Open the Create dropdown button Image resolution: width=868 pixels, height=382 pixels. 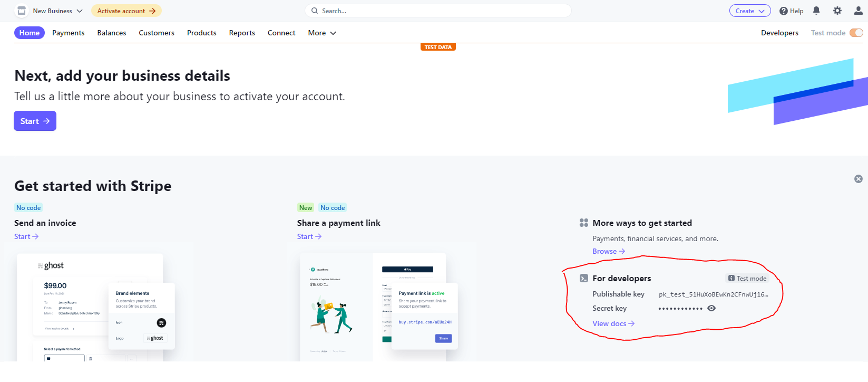click(749, 11)
